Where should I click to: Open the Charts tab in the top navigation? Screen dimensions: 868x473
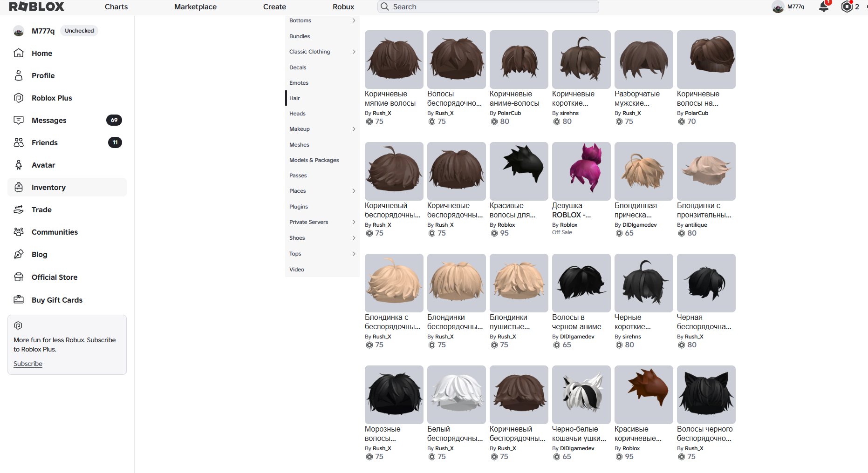pos(116,7)
